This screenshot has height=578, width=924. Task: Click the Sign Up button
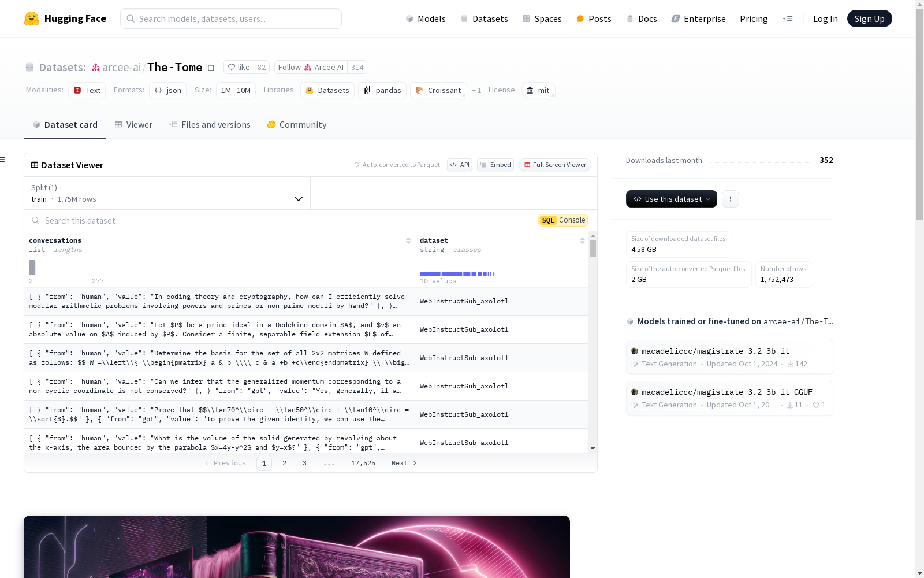[870, 18]
